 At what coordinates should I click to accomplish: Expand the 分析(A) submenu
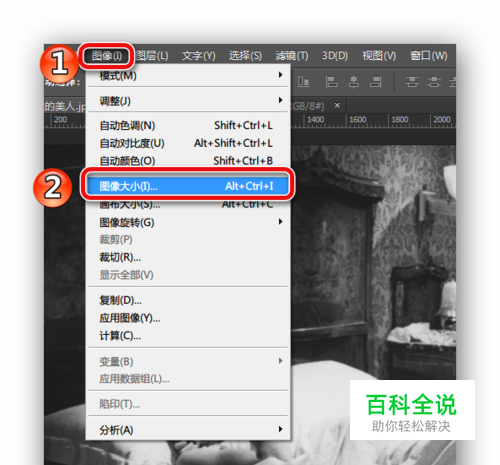point(188,430)
